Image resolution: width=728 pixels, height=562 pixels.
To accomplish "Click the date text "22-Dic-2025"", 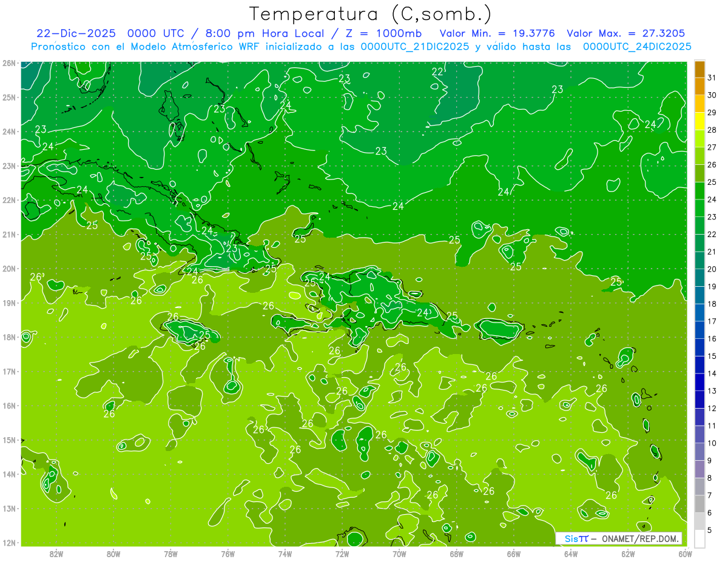I will [x=76, y=33].
